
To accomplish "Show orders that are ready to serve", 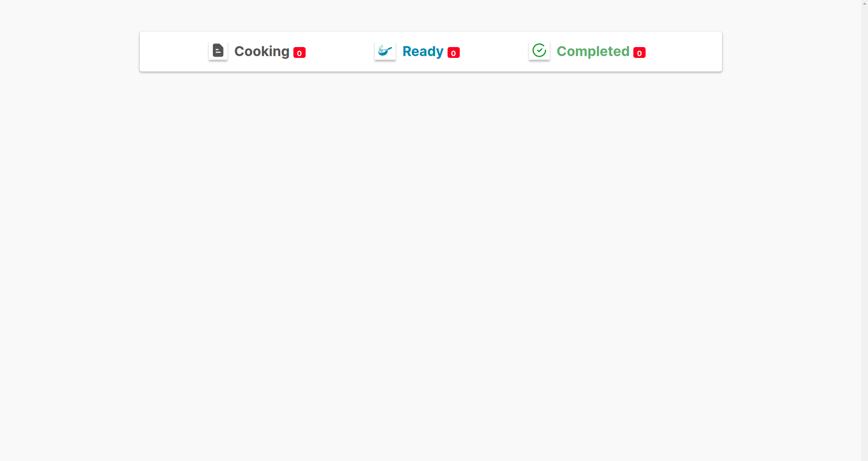I will coord(417,51).
